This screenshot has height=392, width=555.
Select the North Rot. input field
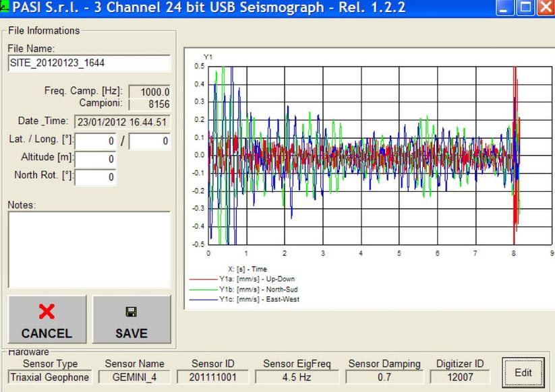point(96,176)
